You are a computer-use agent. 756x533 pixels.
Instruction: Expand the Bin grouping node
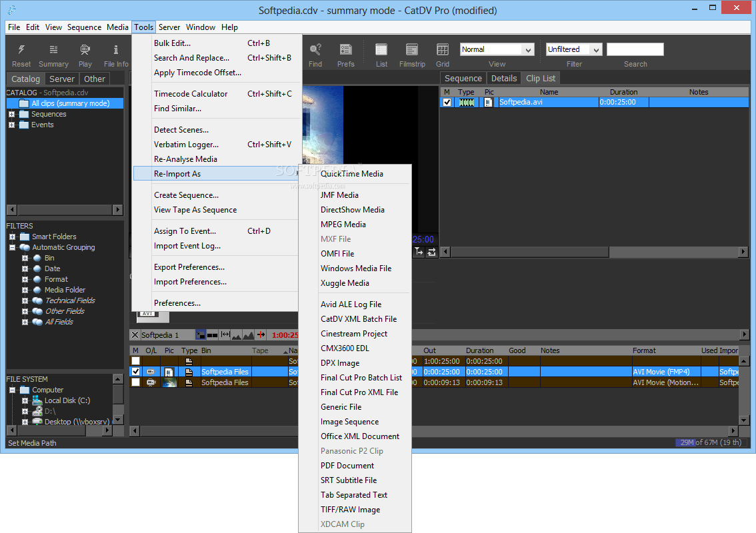25,259
